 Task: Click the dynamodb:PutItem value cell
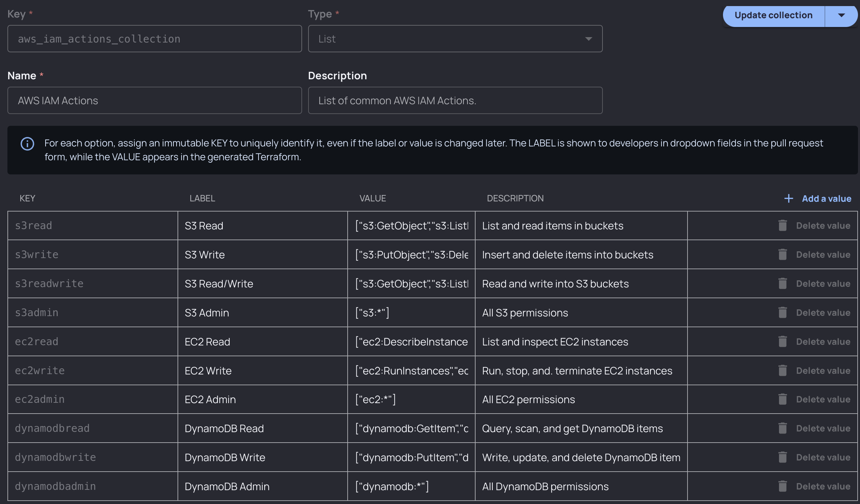(411, 457)
